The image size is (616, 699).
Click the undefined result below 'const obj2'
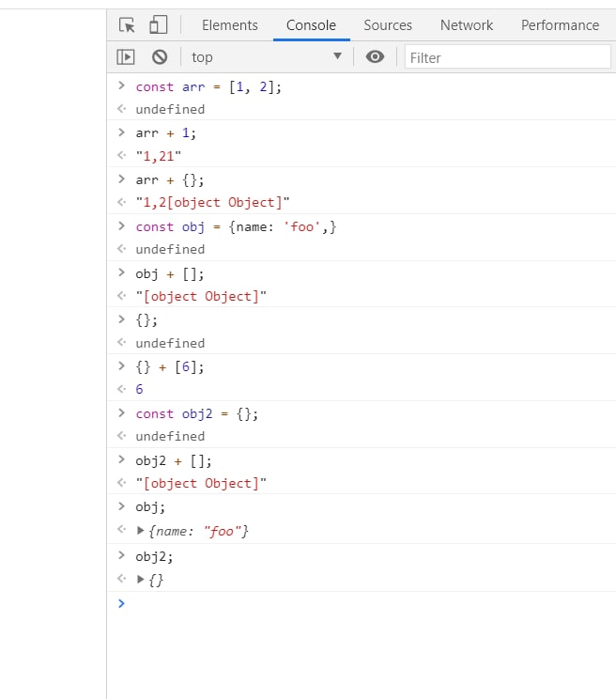(170, 436)
